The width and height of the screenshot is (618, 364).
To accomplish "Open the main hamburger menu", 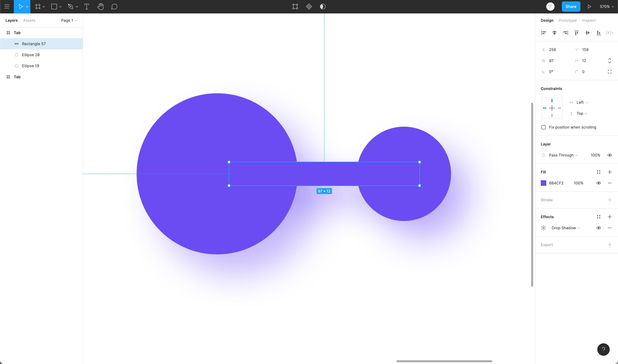I will 7,7.
